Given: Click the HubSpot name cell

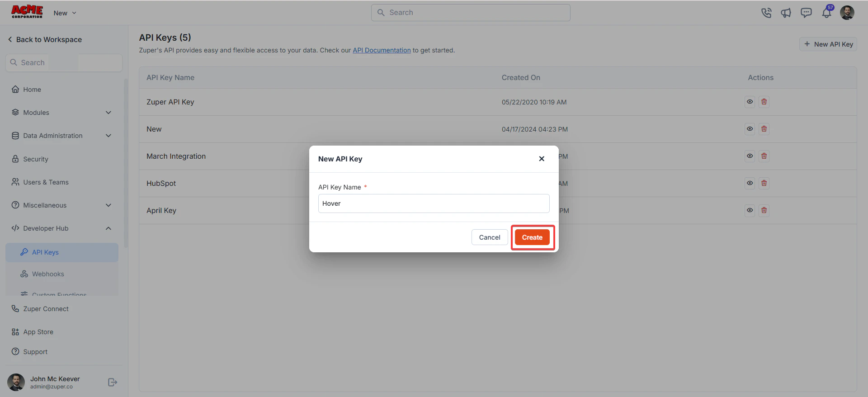Looking at the screenshot, I should click(x=161, y=184).
